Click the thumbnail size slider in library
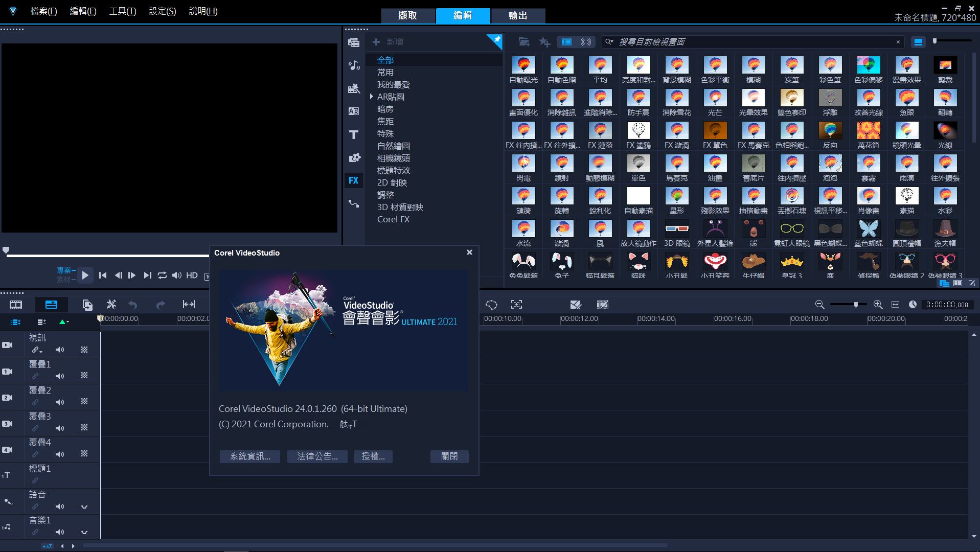This screenshot has height=552, width=980. (x=952, y=41)
